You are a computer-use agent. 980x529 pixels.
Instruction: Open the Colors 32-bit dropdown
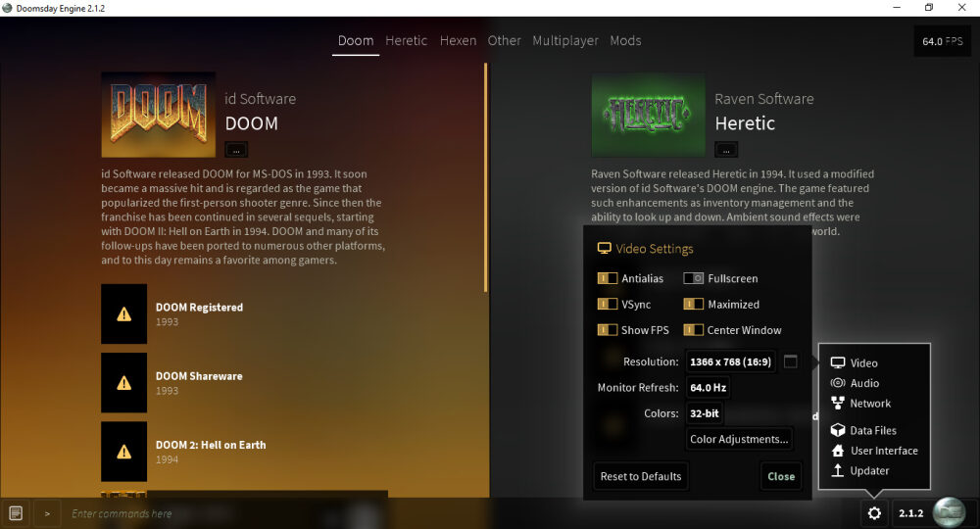[x=705, y=412]
